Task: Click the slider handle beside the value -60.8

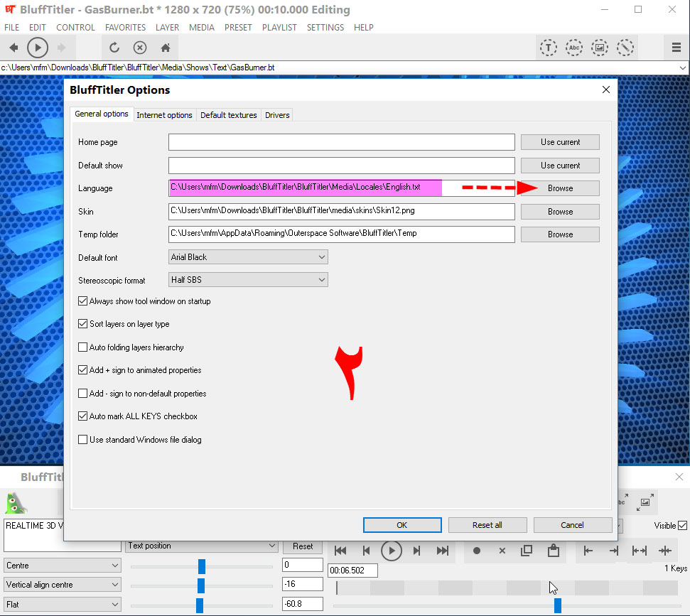Action: [x=200, y=605]
